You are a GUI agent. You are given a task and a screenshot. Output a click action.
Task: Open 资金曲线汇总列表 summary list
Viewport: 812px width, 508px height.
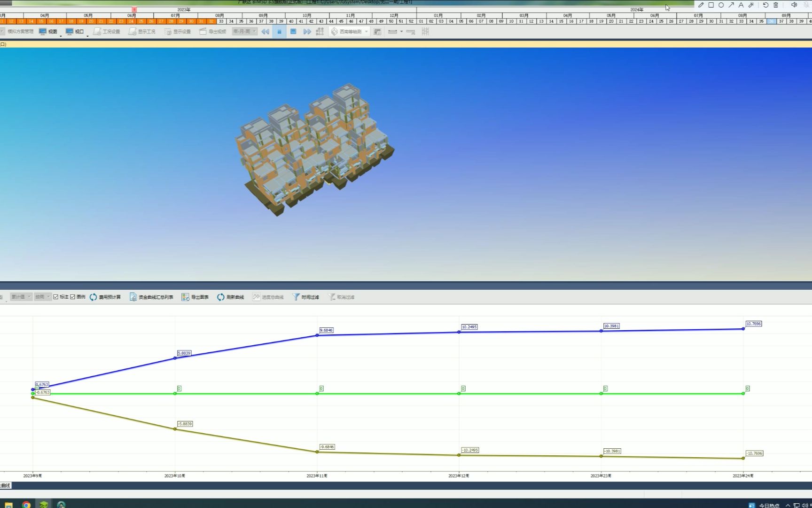tap(151, 297)
